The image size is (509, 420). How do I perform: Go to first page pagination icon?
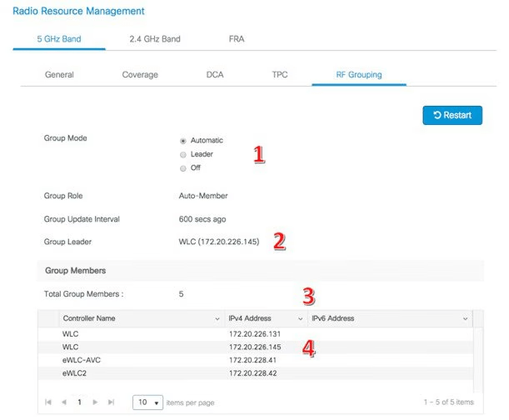(x=47, y=402)
